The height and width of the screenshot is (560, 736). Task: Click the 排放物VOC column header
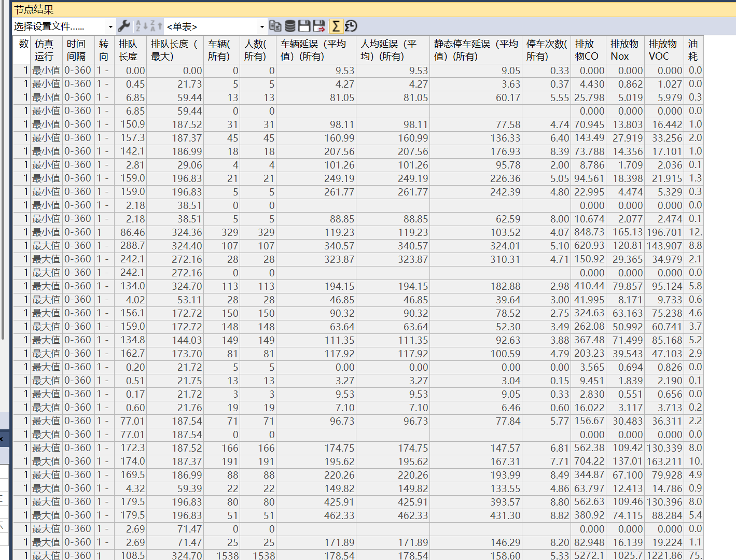click(x=664, y=50)
